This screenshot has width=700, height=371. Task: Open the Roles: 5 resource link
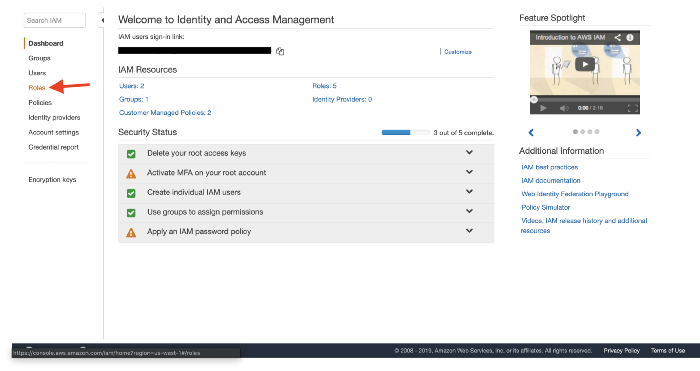325,86
